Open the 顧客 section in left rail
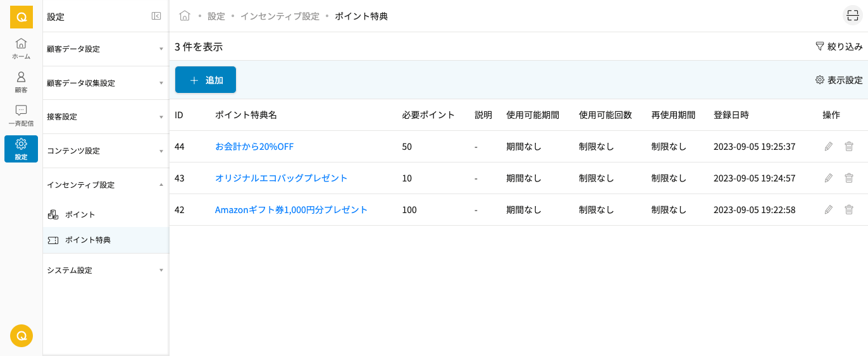The height and width of the screenshot is (356, 868). 21,82
